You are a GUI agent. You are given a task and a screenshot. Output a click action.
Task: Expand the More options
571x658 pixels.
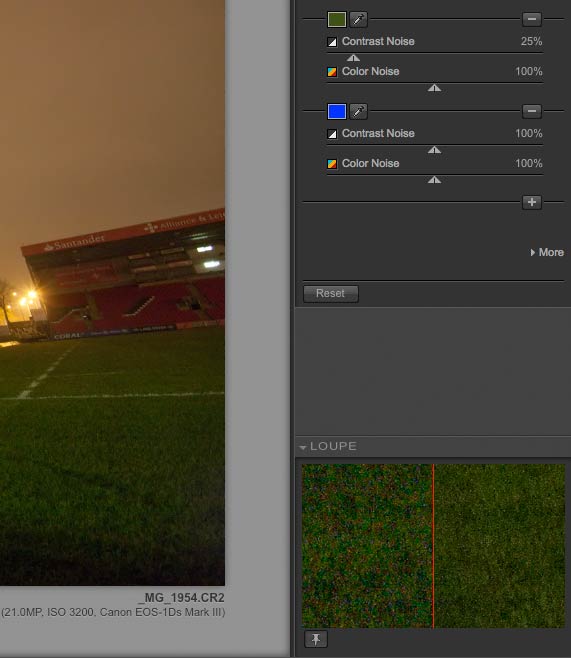tap(547, 252)
